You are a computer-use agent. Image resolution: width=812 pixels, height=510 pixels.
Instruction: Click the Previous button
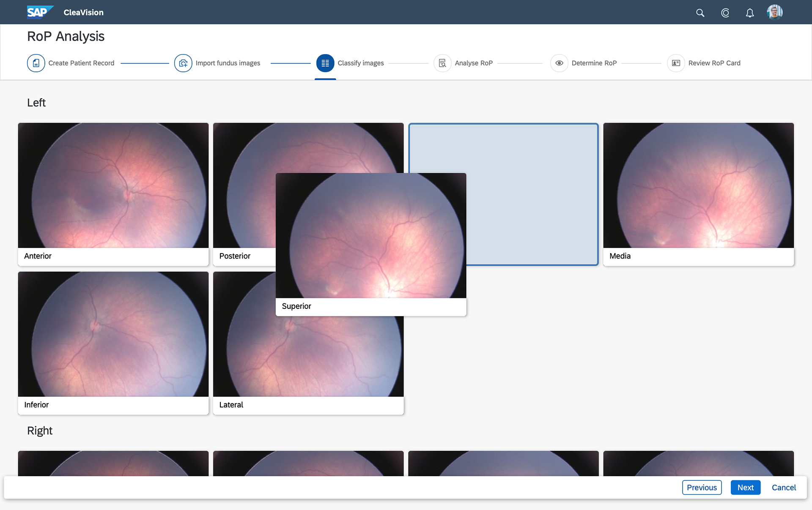(702, 488)
